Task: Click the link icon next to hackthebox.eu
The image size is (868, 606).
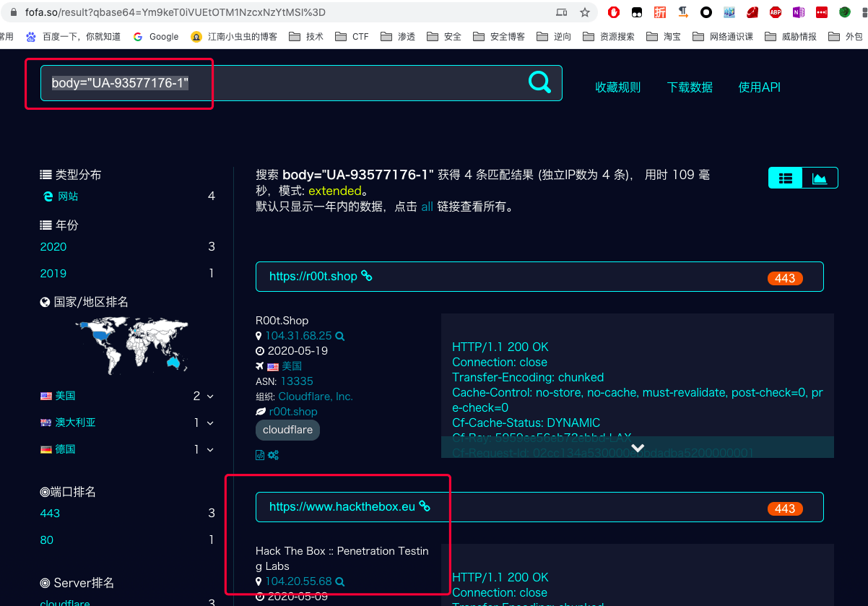Action: point(425,506)
